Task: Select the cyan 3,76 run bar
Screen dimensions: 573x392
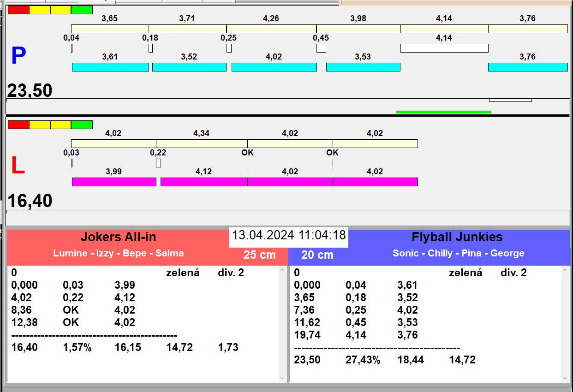Action: pos(528,67)
